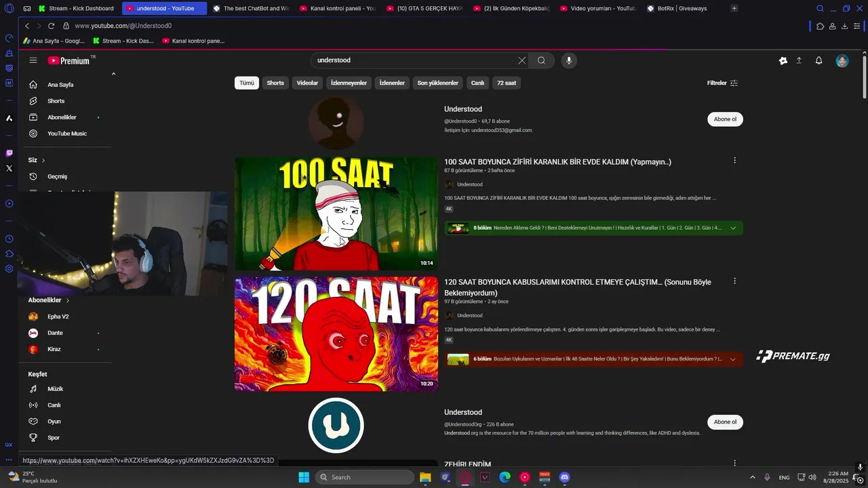Subscribe to Understood.org channel with Abone ol

point(725,422)
